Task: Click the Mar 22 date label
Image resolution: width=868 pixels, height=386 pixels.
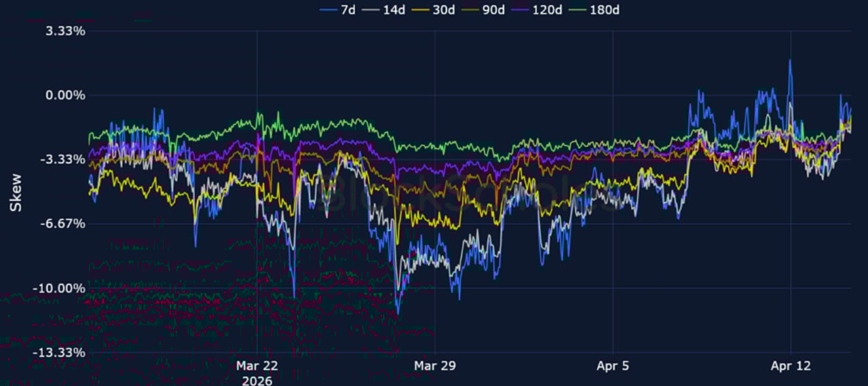Action: (x=257, y=366)
